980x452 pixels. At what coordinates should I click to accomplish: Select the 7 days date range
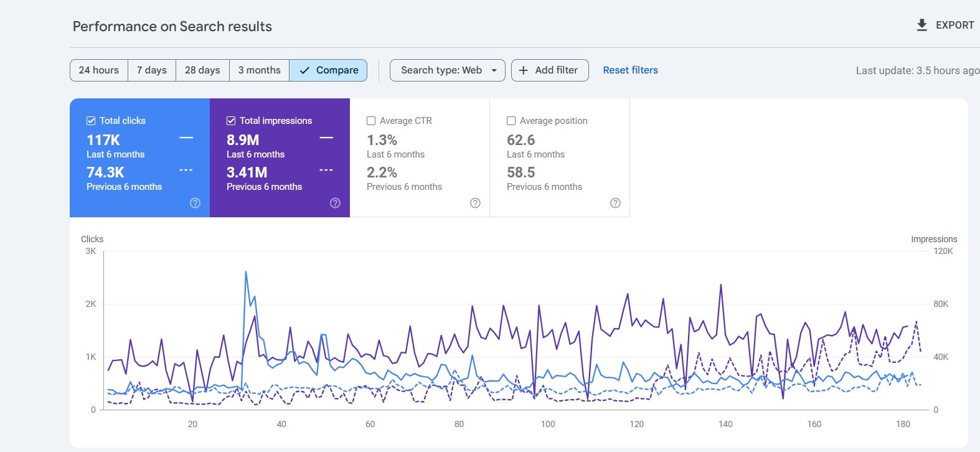pyautogui.click(x=152, y=70)
